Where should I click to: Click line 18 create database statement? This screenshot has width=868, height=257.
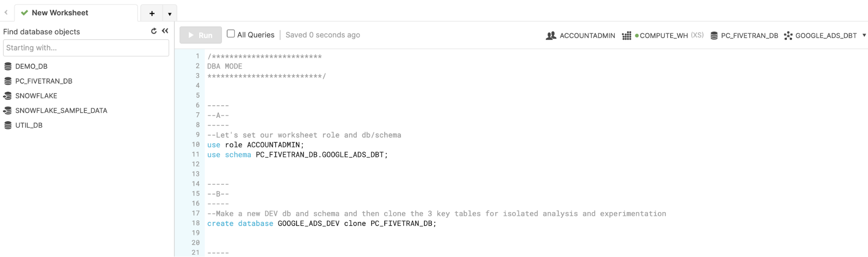click(321, 224)
